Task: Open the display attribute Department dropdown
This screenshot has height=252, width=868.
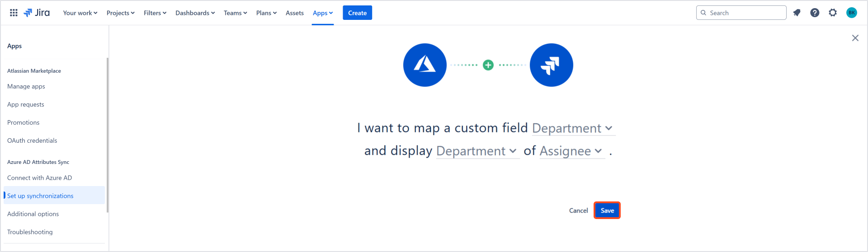Action: click(477, 151)
